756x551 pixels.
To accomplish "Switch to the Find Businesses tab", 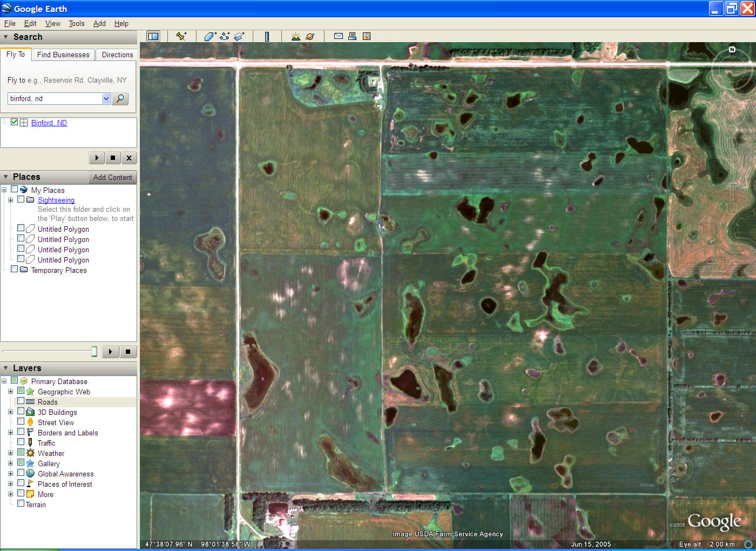I will coord(63,55).
